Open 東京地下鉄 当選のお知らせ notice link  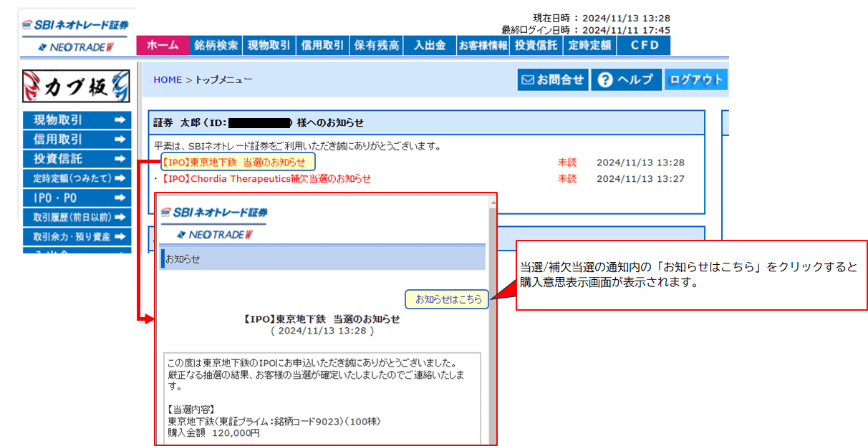click(x=236, y=163)
